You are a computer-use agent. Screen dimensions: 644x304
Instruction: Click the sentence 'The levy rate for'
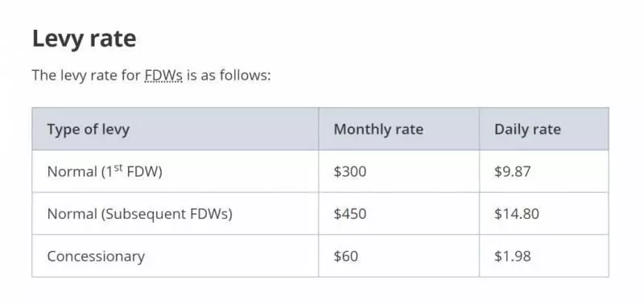86,76
